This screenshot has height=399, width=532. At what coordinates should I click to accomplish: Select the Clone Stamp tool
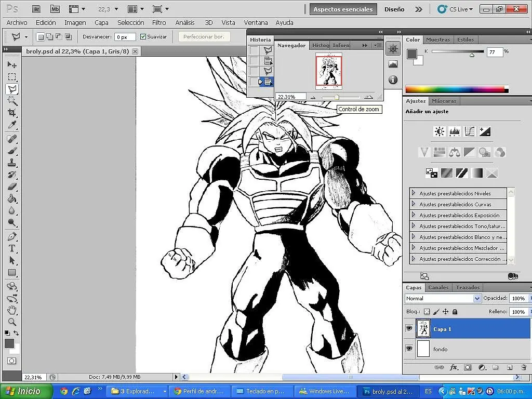click(12, 163)
